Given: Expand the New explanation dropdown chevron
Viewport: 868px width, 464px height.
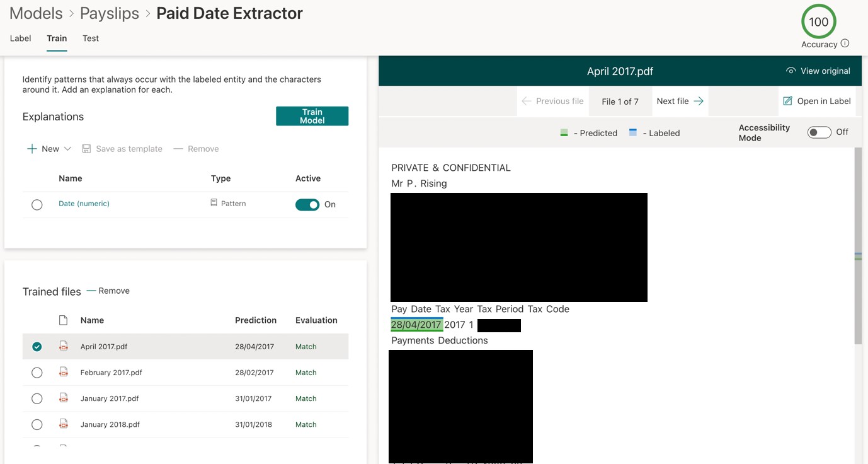Looking at the screenshot, I should tap(67, 149).
